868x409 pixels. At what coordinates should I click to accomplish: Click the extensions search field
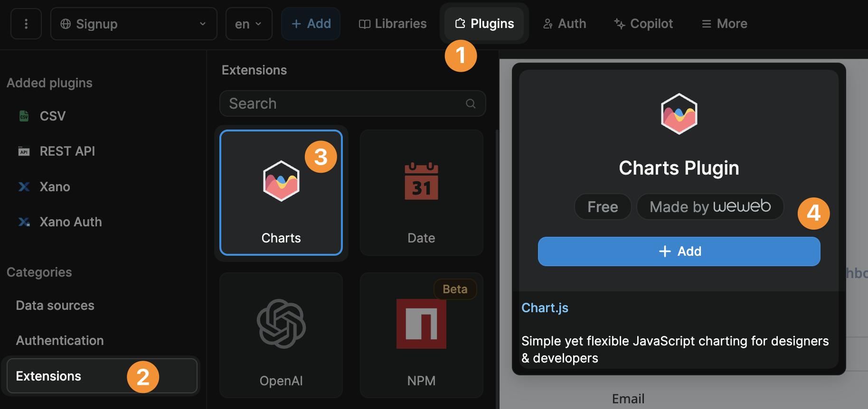352,103
